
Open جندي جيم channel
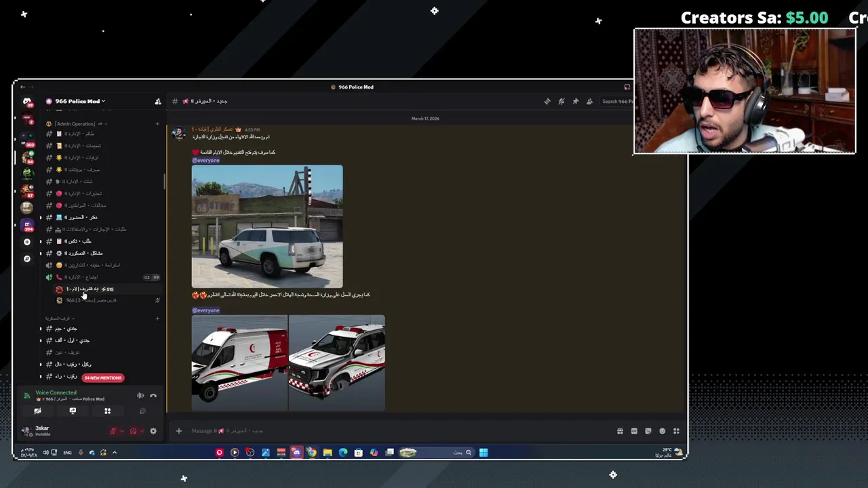point(102,329)
